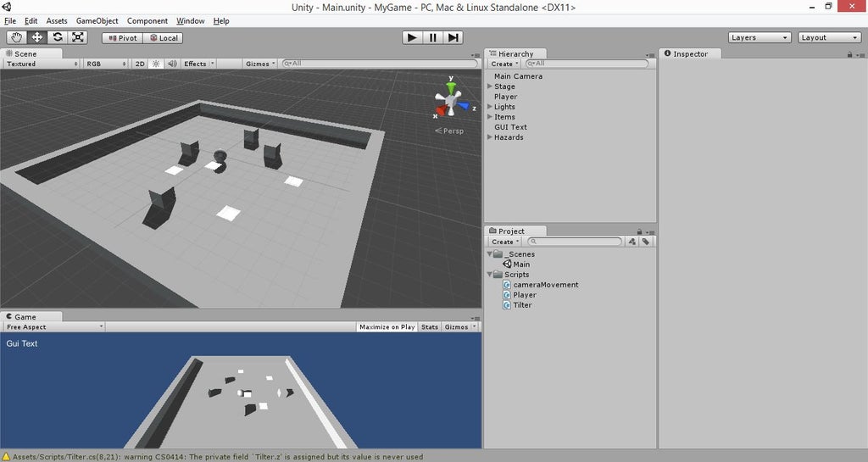Open the Component menu
This screenshot has width=868, height=462.
click(x=147, y=21)
